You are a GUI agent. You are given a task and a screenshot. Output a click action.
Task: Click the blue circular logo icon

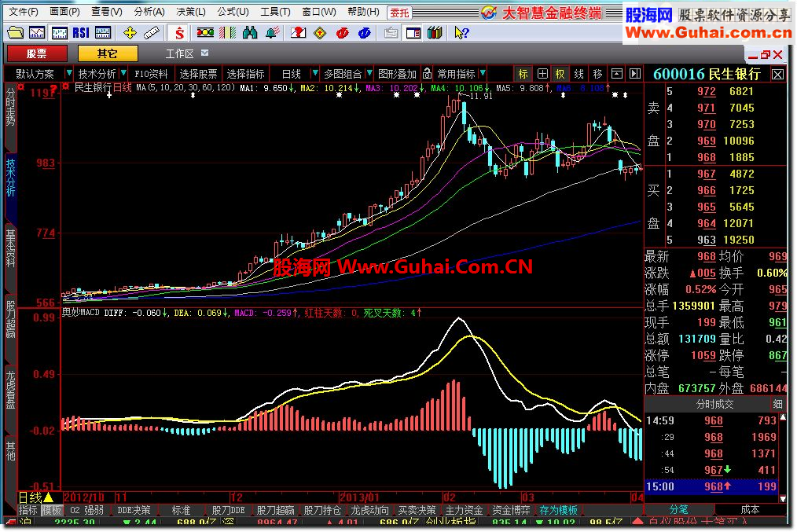point(364,33)
